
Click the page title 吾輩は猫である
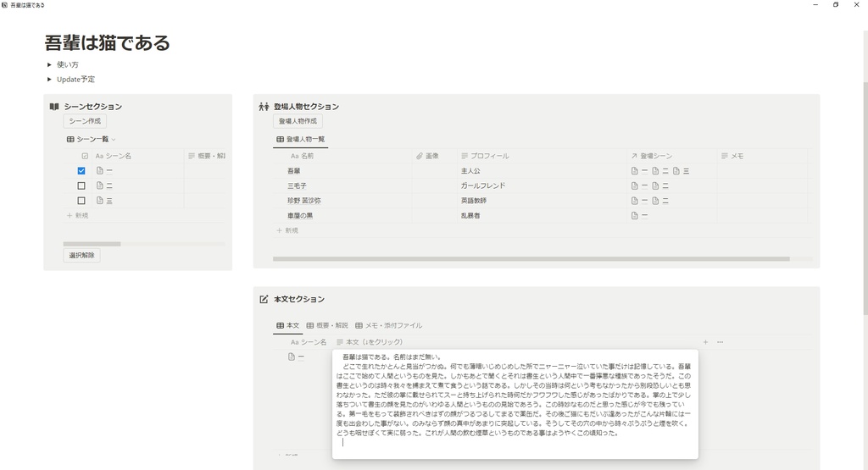point(108,42)
